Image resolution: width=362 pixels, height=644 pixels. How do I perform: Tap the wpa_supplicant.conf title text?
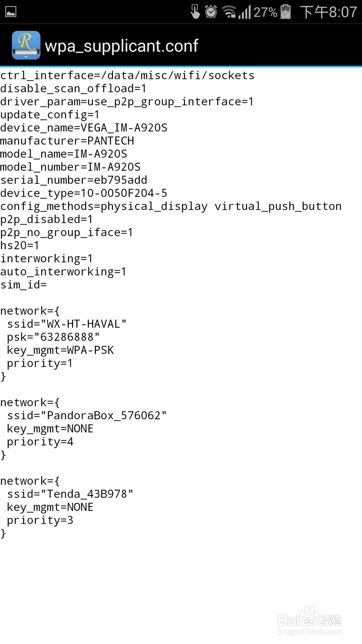tap(121, 46)
